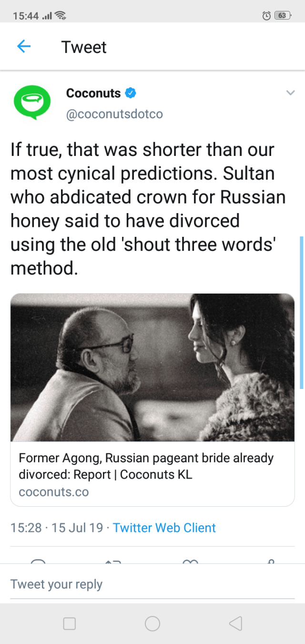Screen dimensions: 305x644
Task: Open the Coconuts account name
Action: [x=93, y=93]
